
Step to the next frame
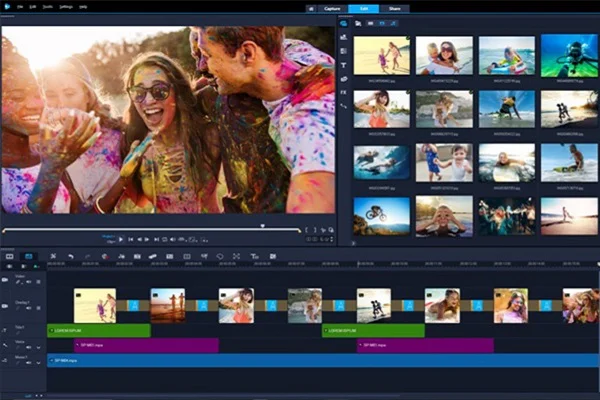click(147, 240)
